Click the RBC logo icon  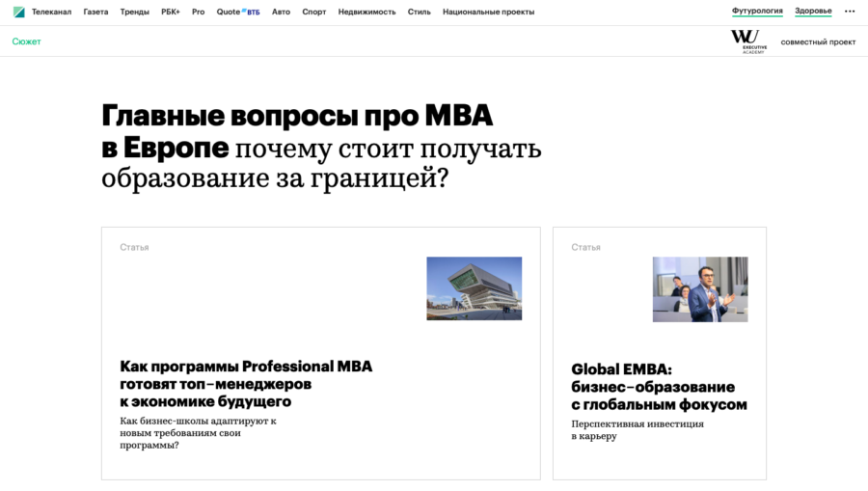19,12
